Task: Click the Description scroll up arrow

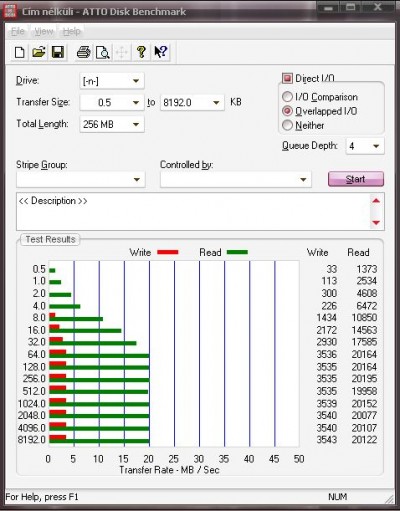Action: coord(376,200)
